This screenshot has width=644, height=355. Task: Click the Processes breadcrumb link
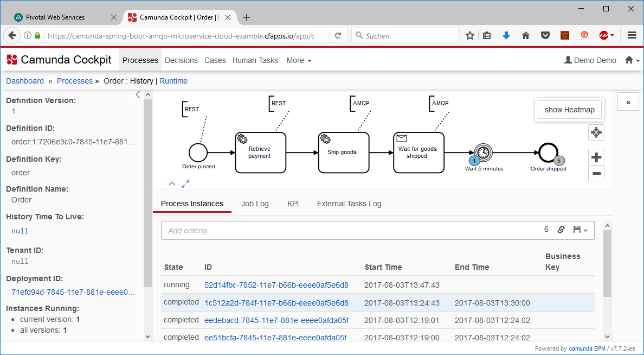(75, 81)
